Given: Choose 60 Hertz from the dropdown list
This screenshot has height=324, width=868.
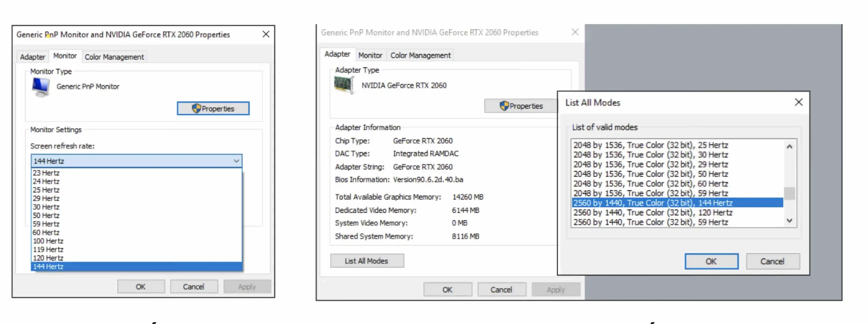Looking at the screenshot, I should click(136, 232).
